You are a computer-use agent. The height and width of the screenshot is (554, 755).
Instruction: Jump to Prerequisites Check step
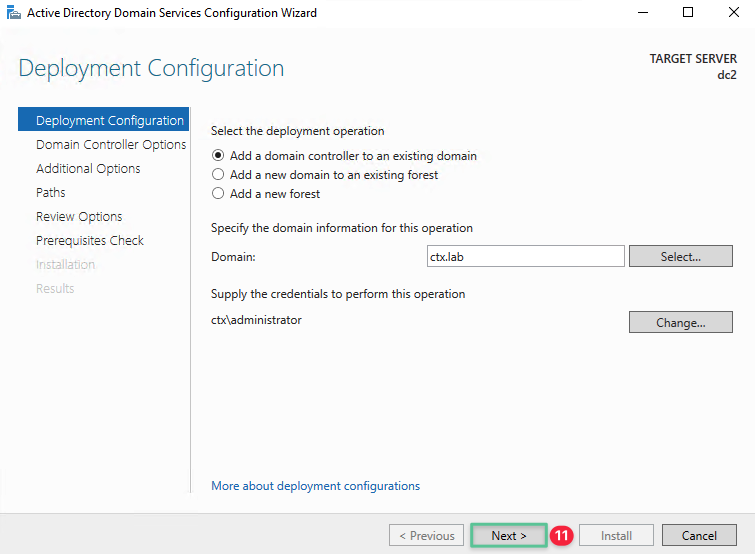(x=90, y=241)
